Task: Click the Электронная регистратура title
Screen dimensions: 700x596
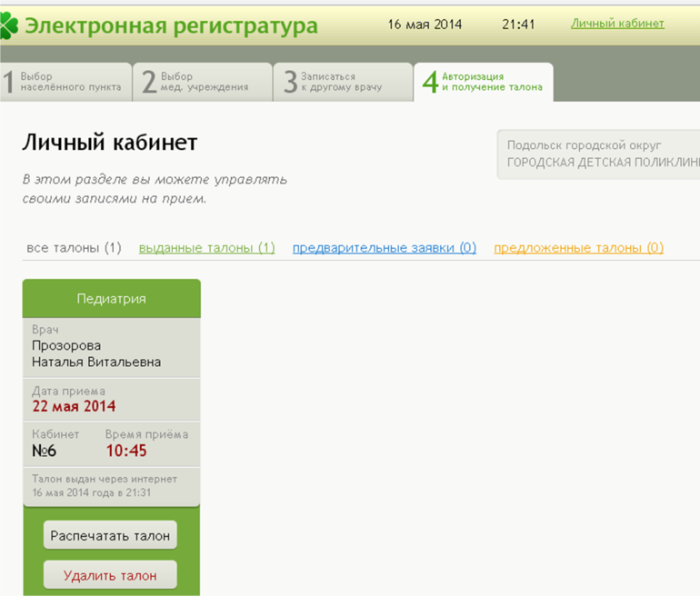Action: pyautogui.click(x=172, y=25)
